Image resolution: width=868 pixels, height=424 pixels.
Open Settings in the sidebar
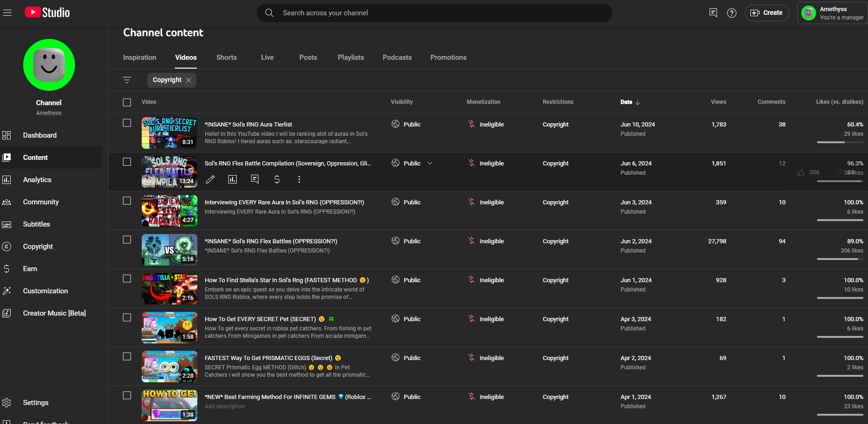(51, 403)
